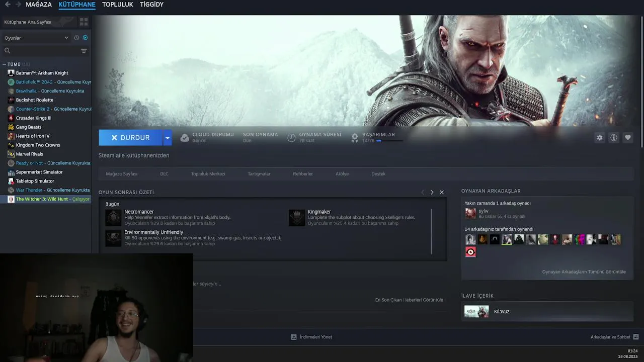Open Destek
Image resolution: width=644 pixels, height=362 pixels.
378,174
